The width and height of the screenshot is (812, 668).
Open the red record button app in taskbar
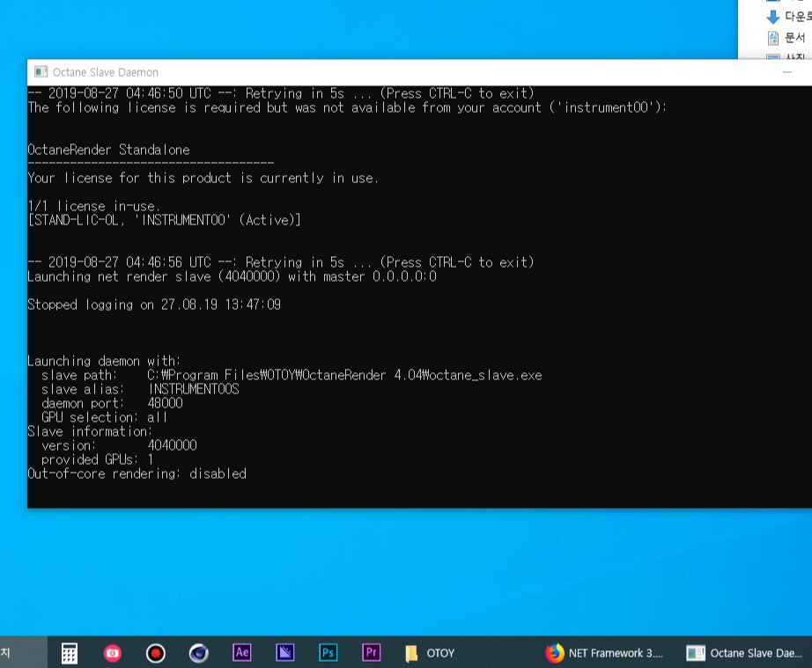point(155,653)
